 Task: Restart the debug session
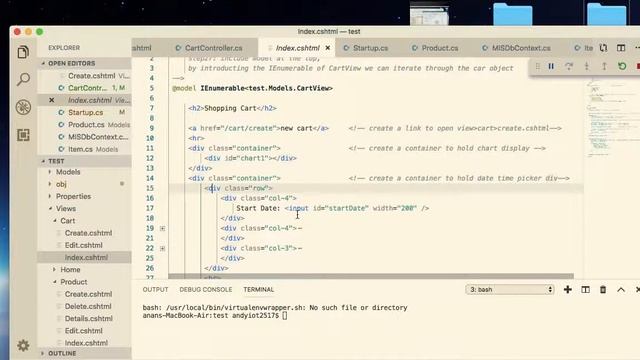622,66
